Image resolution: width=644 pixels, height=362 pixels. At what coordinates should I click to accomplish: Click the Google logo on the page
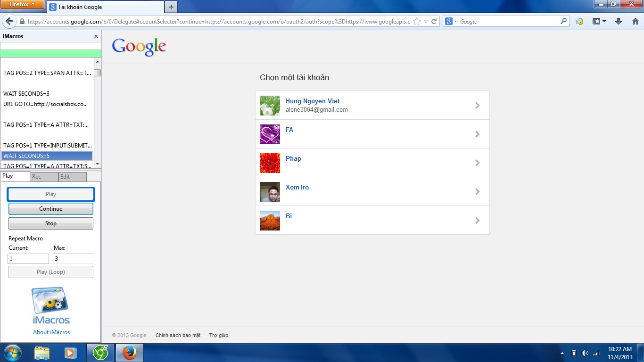pyautogui.click(x=139, y=47)
